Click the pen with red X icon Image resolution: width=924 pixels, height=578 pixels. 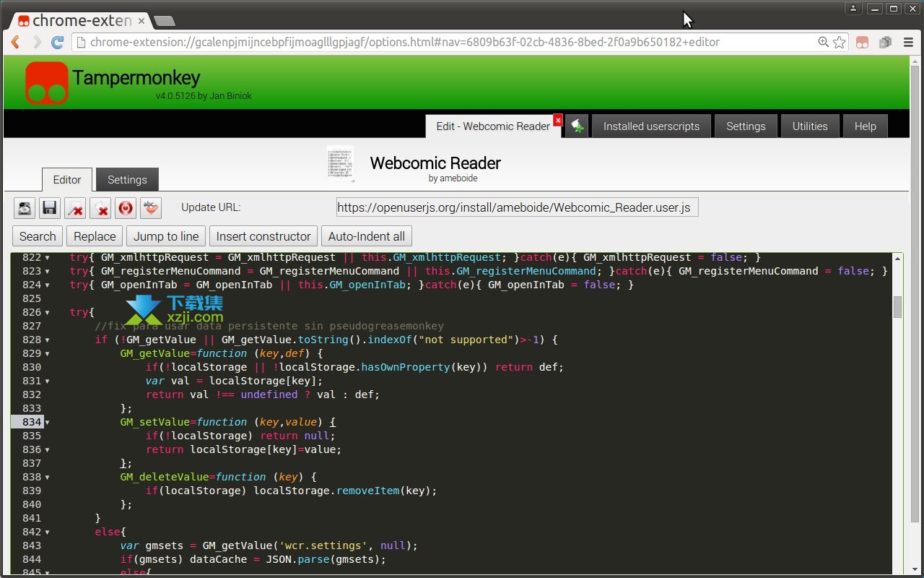(x=75, y=208)
